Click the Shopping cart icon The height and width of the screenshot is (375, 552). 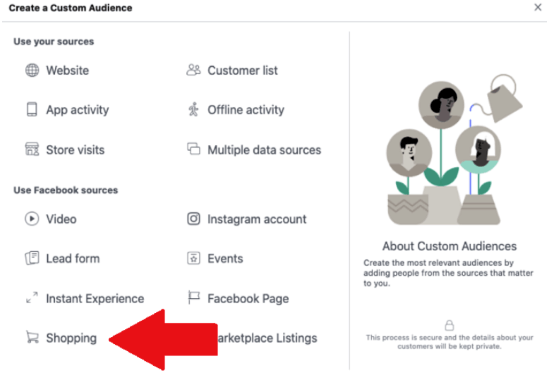[32, 337]
